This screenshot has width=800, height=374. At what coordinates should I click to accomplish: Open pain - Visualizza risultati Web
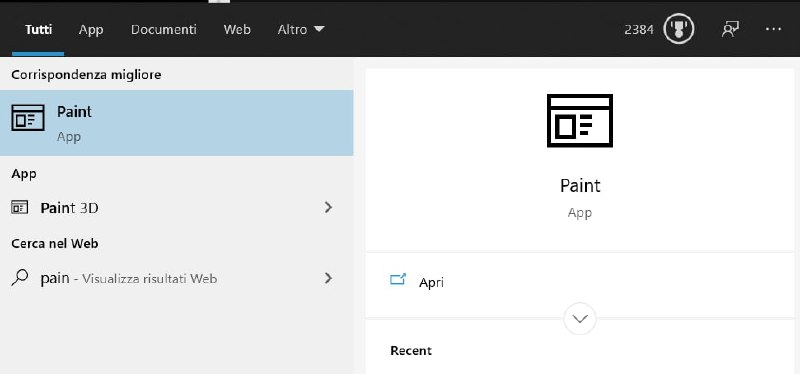177,279
